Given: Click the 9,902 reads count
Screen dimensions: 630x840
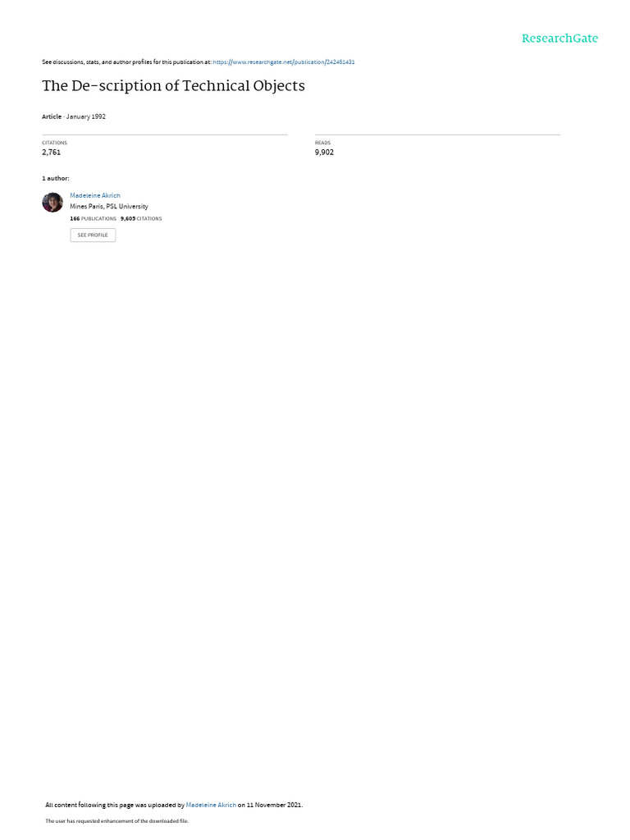Looking at the screenshot, I should click(x=324, y=152).
